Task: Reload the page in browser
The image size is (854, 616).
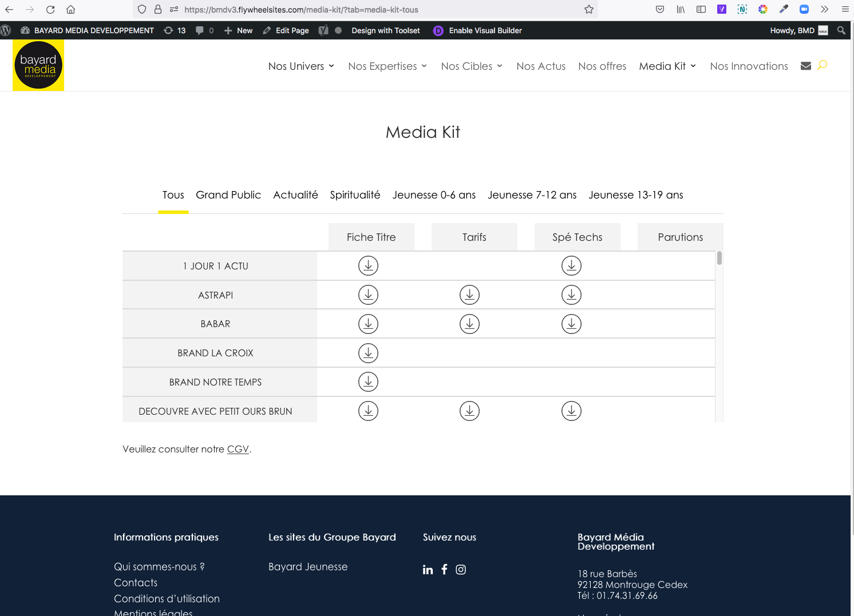Action: tap(50, 9)
